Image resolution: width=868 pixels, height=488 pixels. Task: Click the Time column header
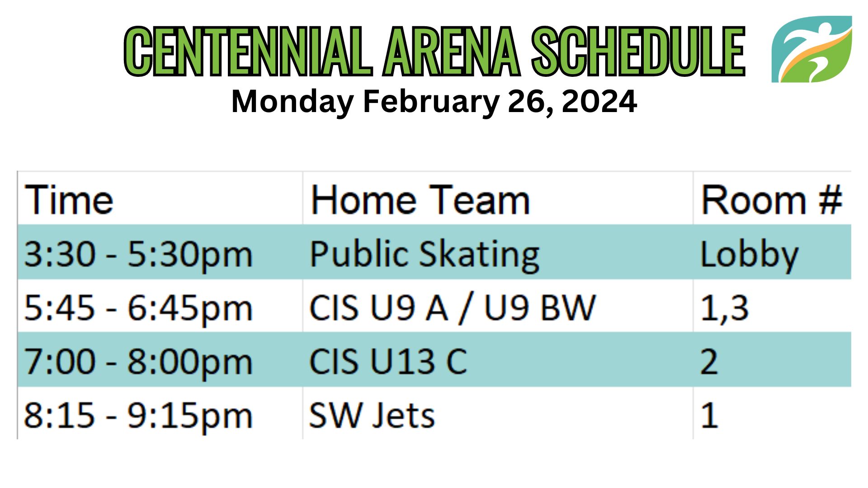click(69, 200)
